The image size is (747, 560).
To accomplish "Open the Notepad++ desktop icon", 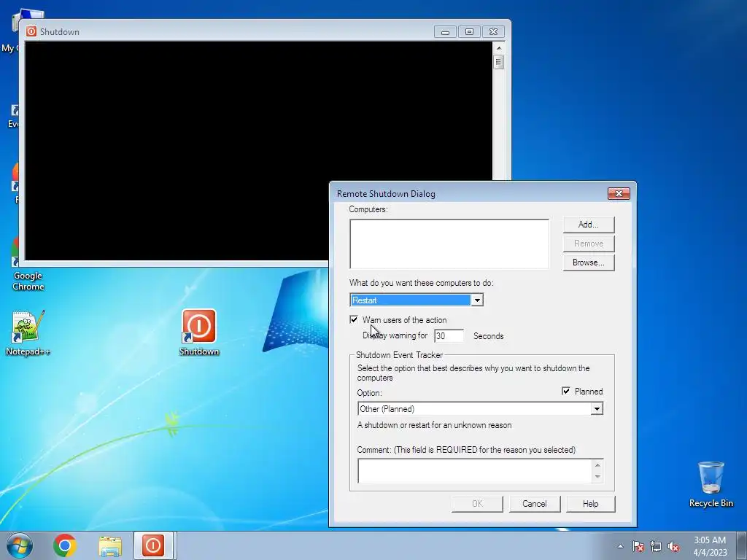I will (x=28, y=332).
